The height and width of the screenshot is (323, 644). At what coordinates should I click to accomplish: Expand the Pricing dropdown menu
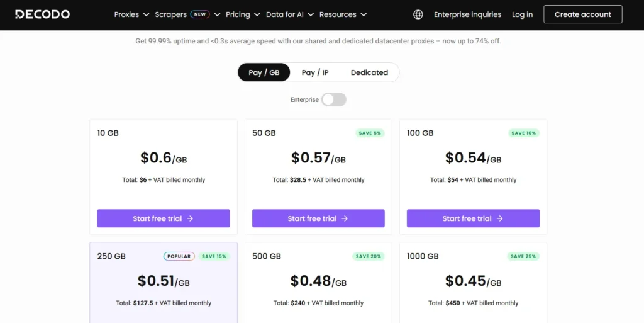242,14
